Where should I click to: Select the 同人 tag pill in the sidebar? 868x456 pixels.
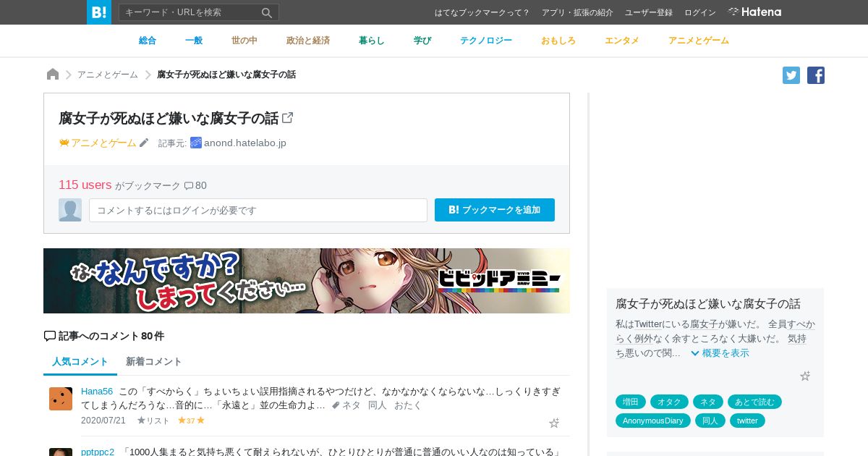click(x=710, y=421)
